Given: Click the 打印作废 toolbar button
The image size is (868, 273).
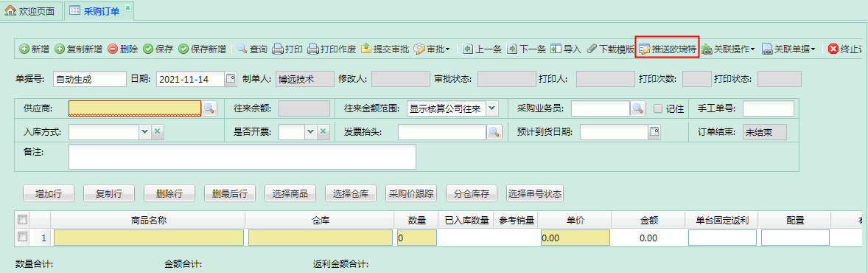Looking at the screenshot, I should click(x=331, y=49).
